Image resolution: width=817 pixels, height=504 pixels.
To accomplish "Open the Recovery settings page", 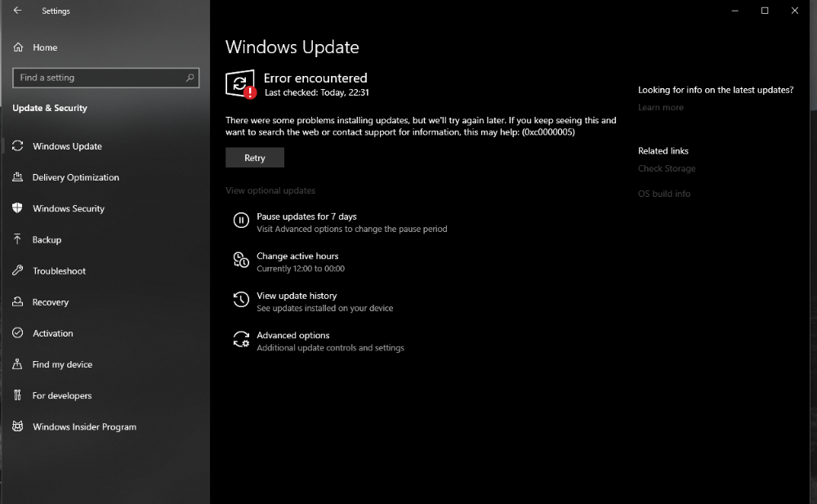I will coord(51,301).
